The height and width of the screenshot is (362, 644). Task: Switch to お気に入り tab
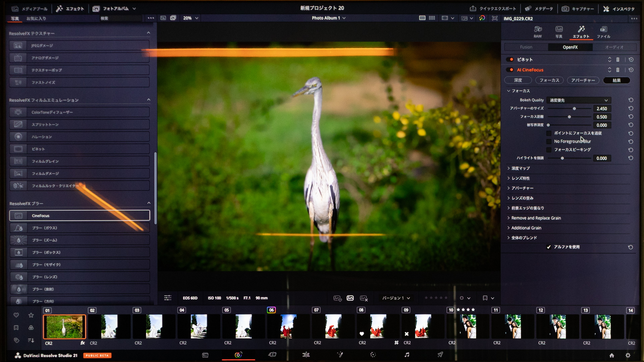point(36,18)
